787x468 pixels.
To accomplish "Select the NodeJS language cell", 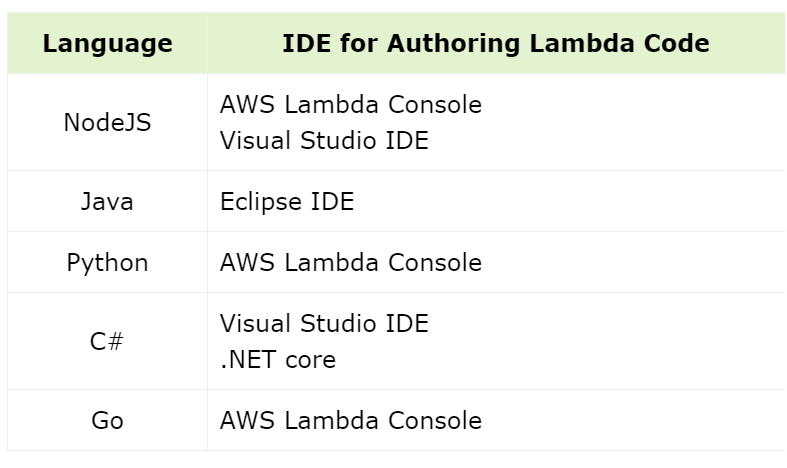I will [x=107, y=122].
